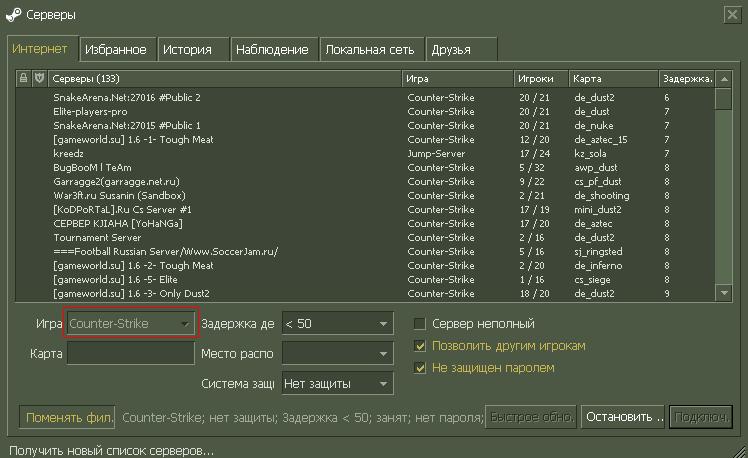748x458 pixels.
Task: Sort by the VAC shield column icon
Action: [x=40, y=78]
